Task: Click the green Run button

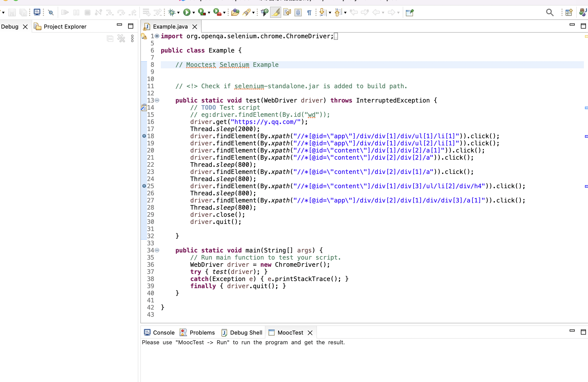Action: coord(187,12)
